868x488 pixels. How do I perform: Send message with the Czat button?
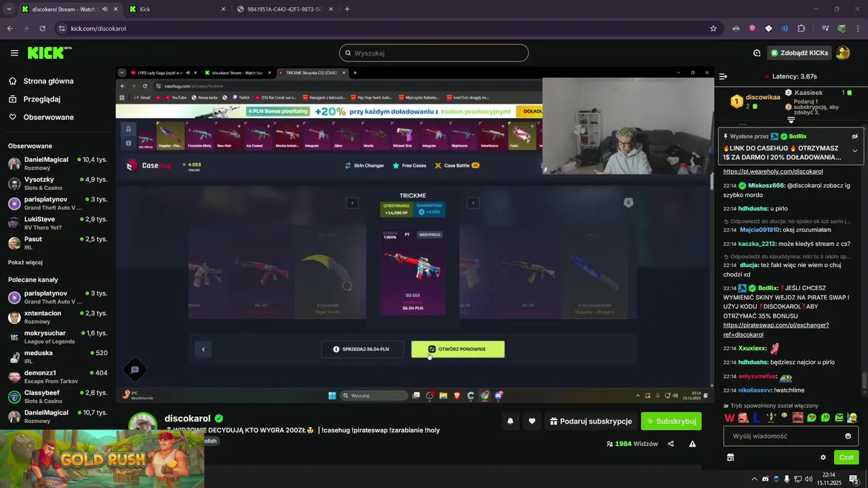click(846, 457)
